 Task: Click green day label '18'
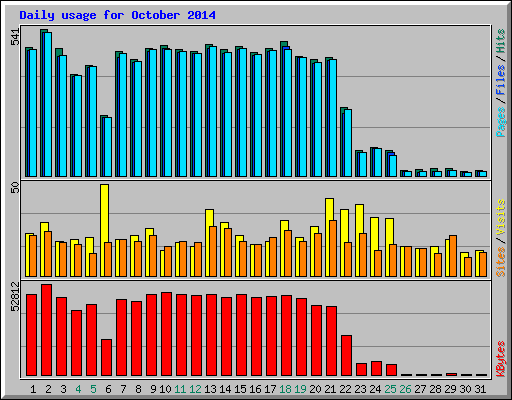(x=285, y=389)
